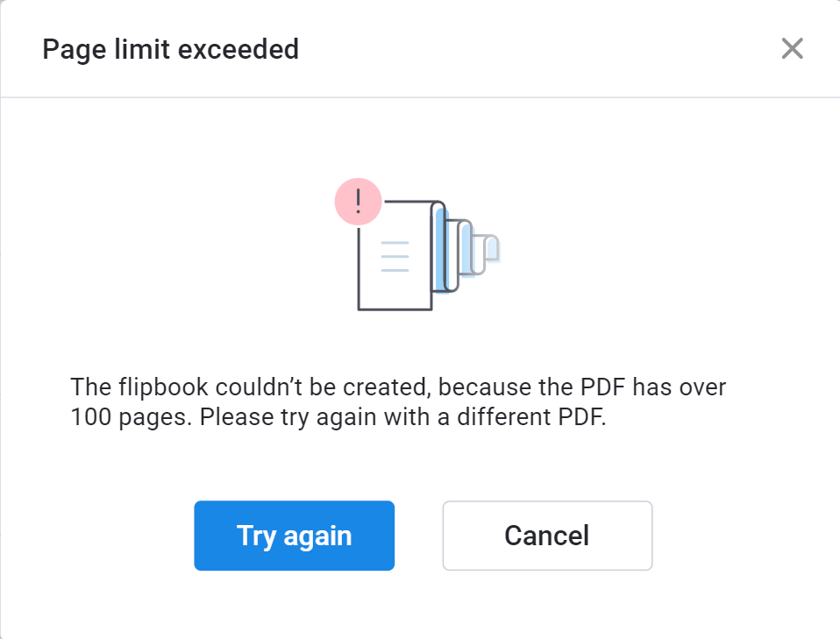This screenshot has width=840, height=639.
Task: Click the exclamation mark inside pink circle
Action: point(358,202)
